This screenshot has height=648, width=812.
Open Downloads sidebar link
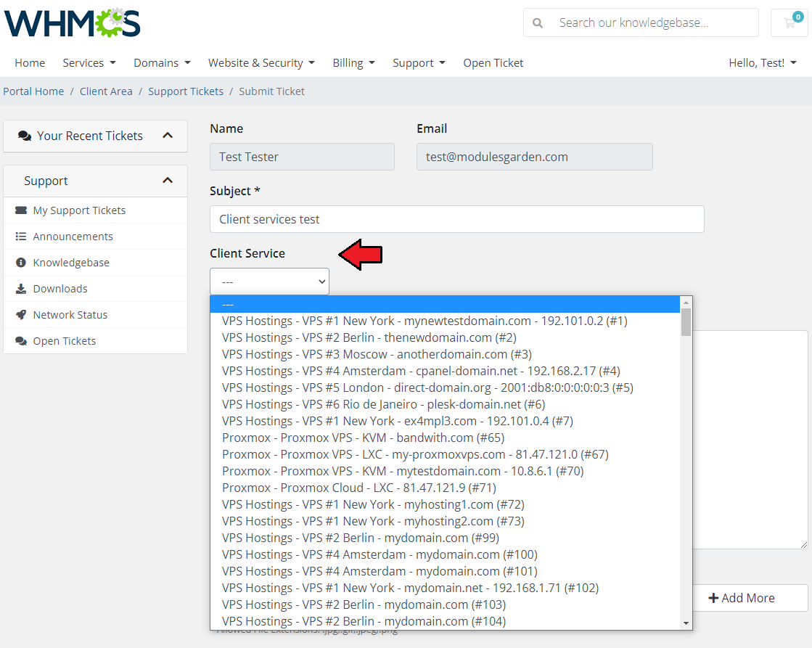[95, 289]
